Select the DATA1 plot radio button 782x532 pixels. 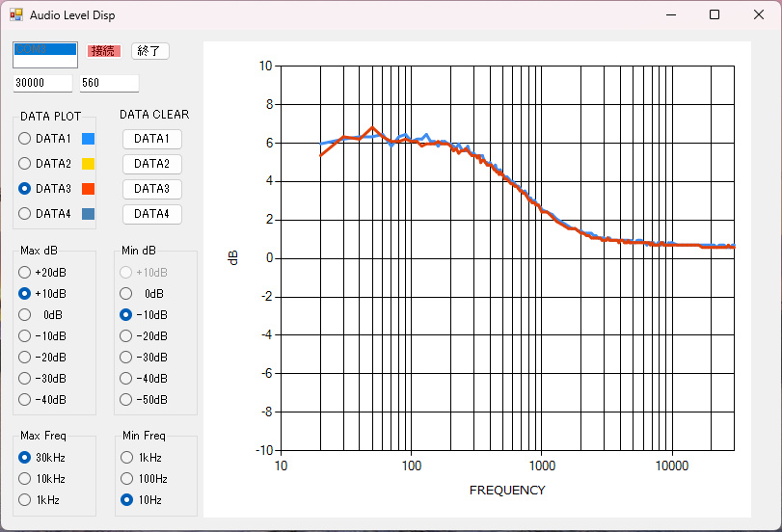(x=25, y=139)
